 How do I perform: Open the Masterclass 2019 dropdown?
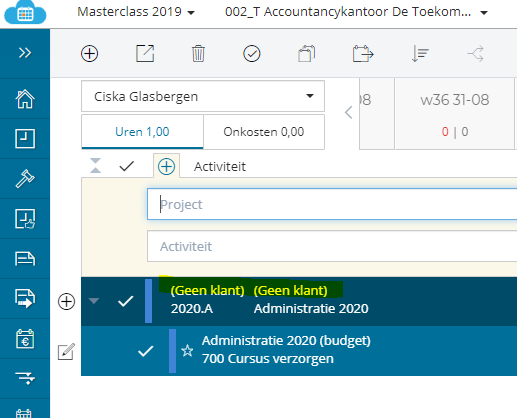(x=136, y=12)
